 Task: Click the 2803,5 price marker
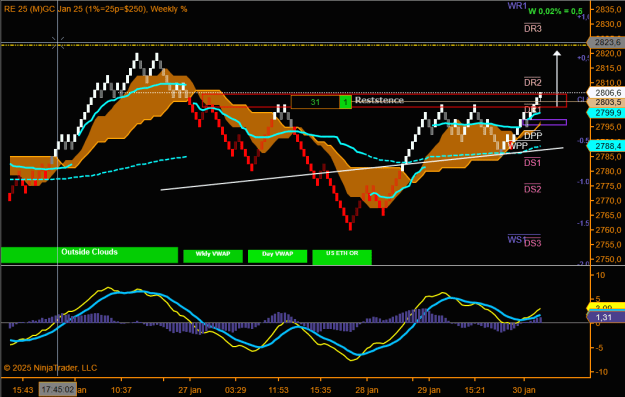pyautogui.click(x=606, y=102)
